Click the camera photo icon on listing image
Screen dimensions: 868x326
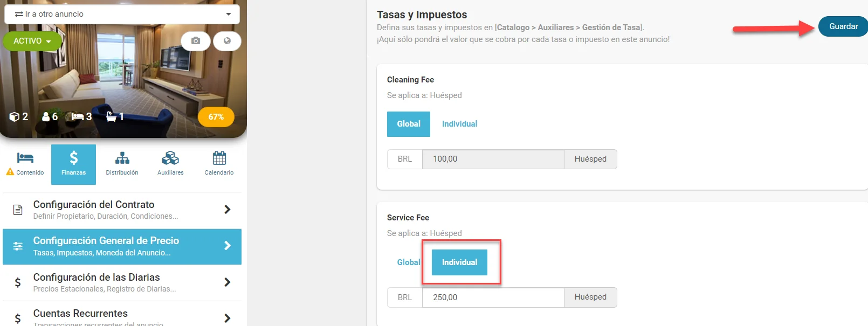[196, 41]
